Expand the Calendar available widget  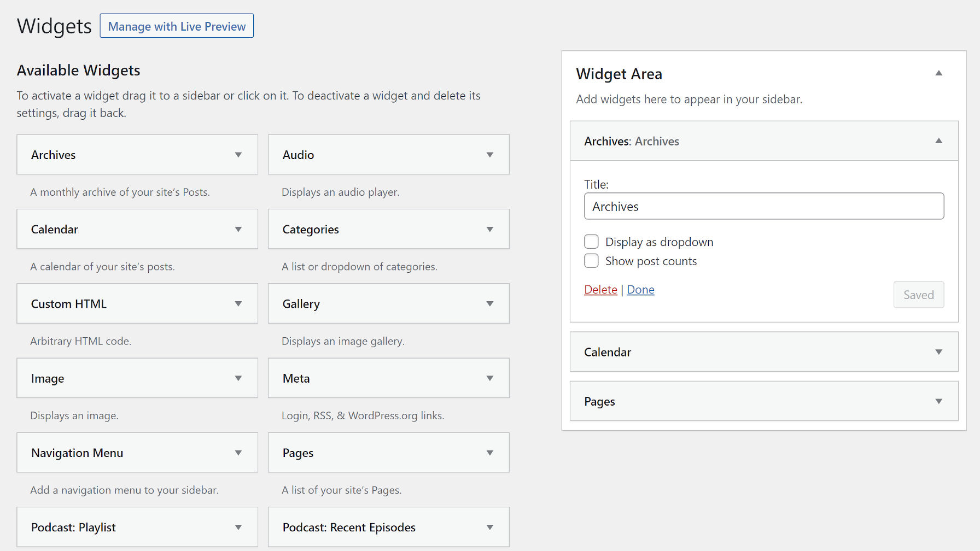(x=238, y=229)
